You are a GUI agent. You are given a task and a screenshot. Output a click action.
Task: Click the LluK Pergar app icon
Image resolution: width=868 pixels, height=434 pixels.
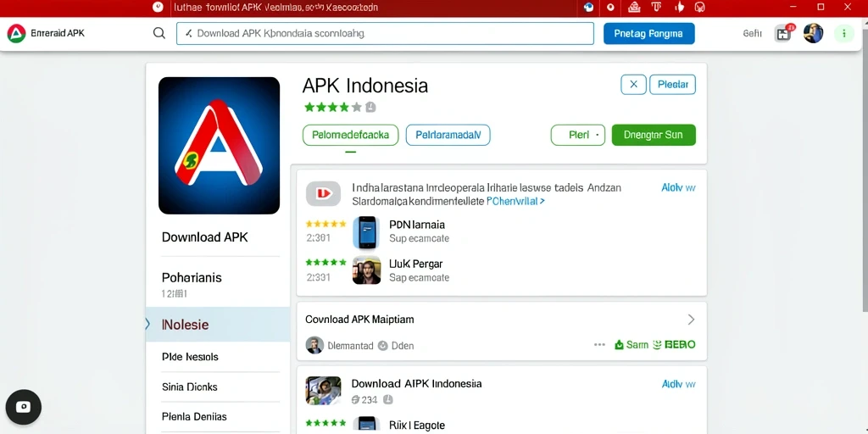(x=366, y=270)
